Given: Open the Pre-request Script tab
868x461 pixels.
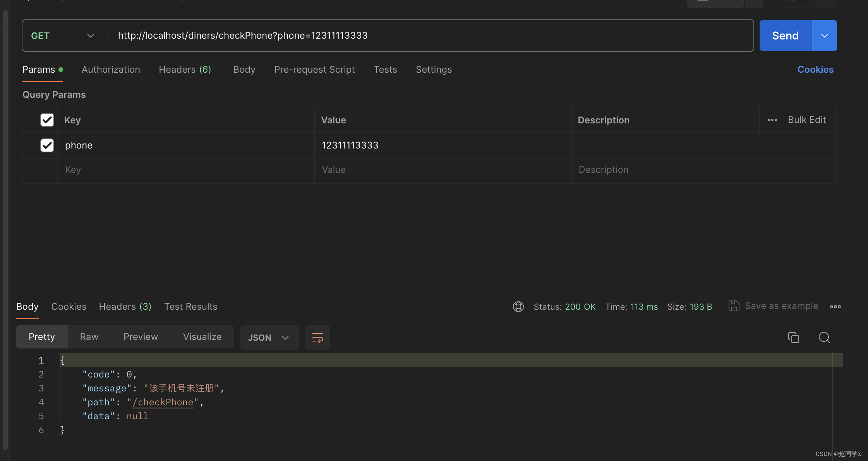Looking at the screenshot, I should click(x=314, y=70).
